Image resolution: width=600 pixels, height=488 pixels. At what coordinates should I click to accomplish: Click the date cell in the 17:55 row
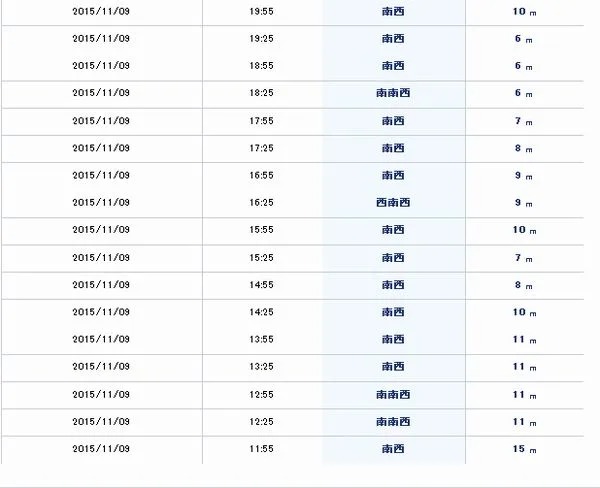coord(101,121)
